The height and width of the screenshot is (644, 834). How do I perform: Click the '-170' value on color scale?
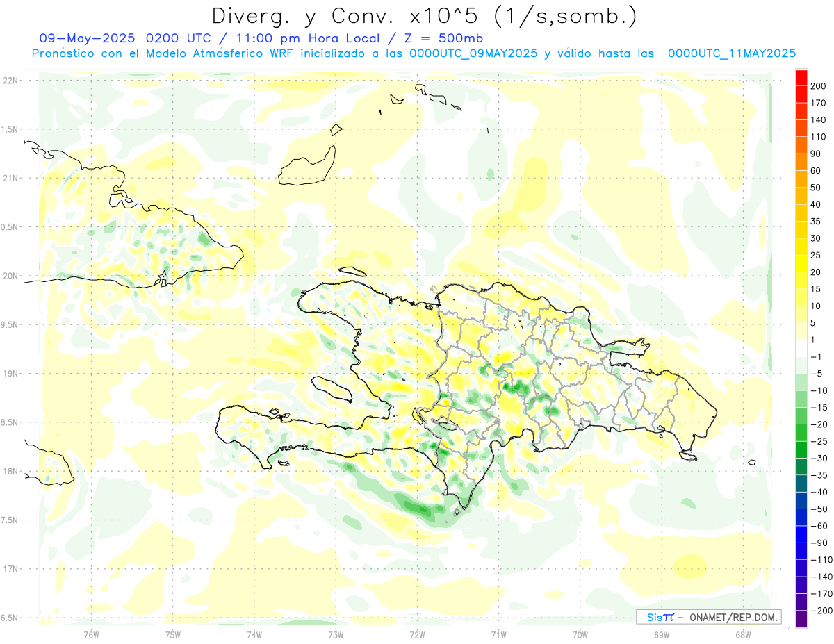822,594
